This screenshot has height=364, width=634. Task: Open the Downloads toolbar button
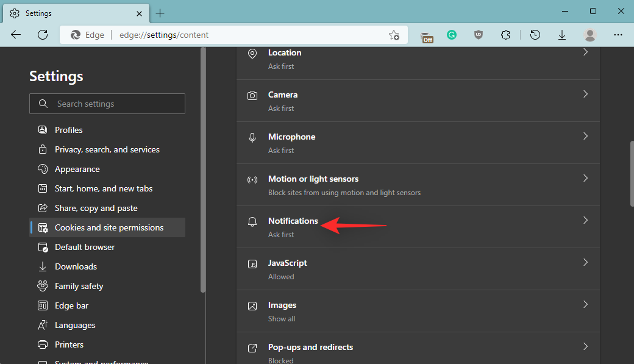tap(562, 35)
